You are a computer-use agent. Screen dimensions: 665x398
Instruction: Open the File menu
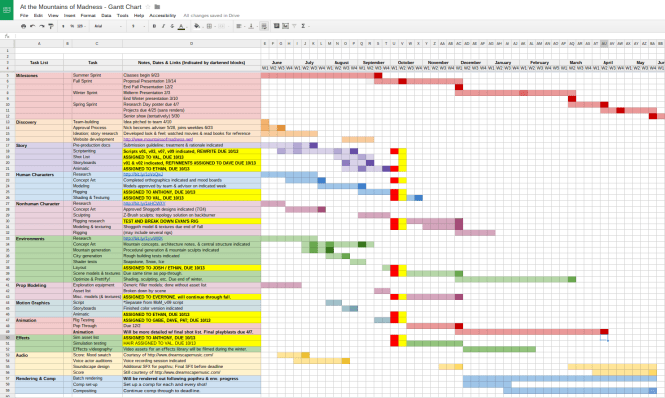(24, 15)
